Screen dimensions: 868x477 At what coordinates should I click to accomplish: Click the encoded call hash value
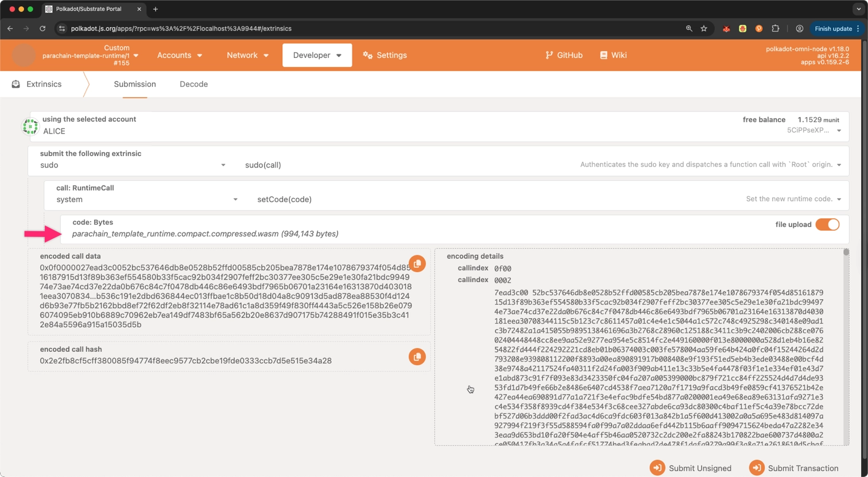coord(185,361)
